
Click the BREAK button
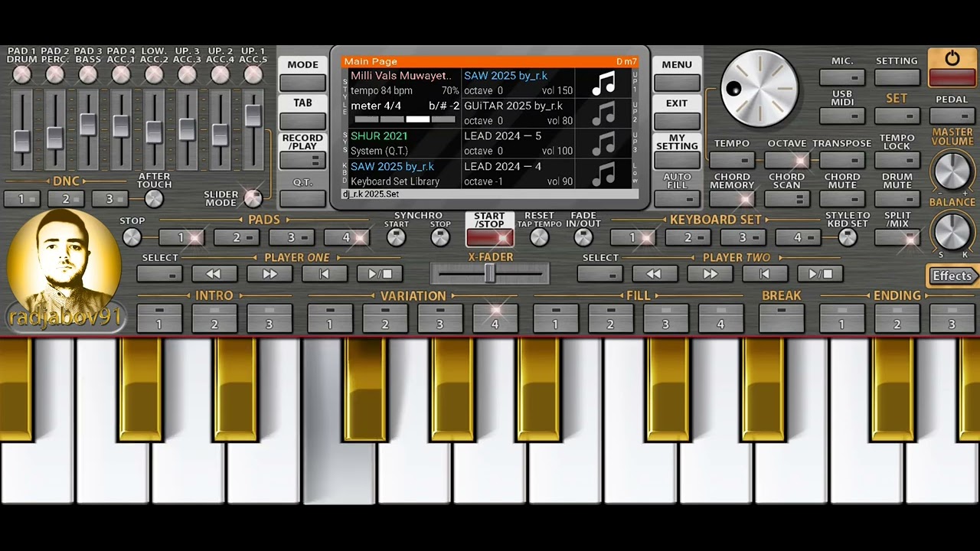tap(782, 318)
